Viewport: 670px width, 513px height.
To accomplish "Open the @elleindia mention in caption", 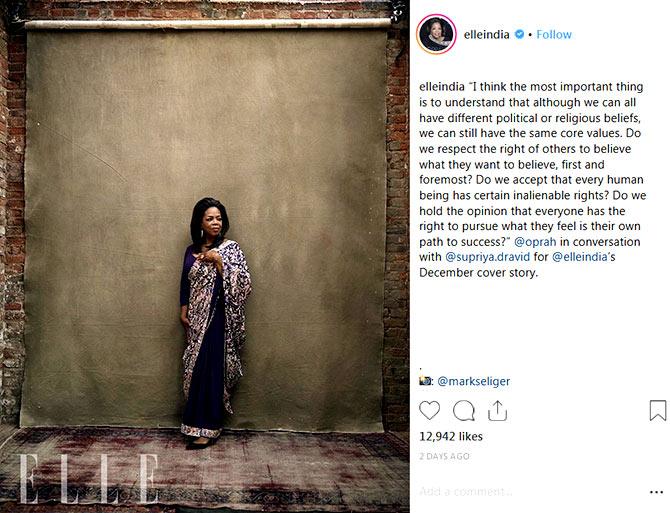I will (580, 257).
